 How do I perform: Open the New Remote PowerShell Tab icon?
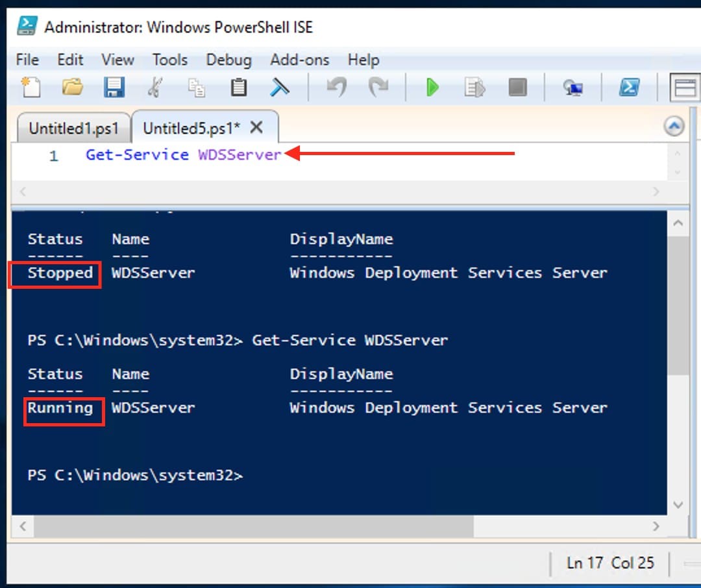pos(572,87)
